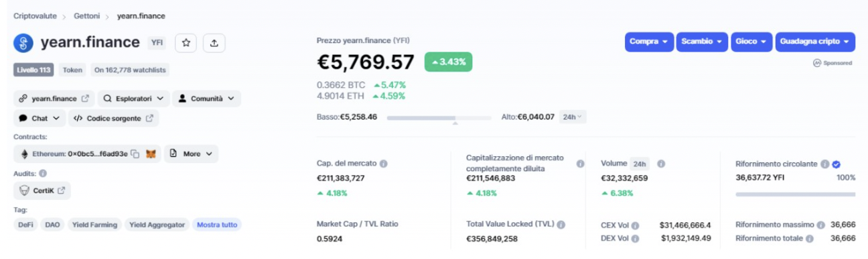This screenshot has width=868, height=259.
Task: Expand the Scambio dropdown menu
Action: (701, 42)
